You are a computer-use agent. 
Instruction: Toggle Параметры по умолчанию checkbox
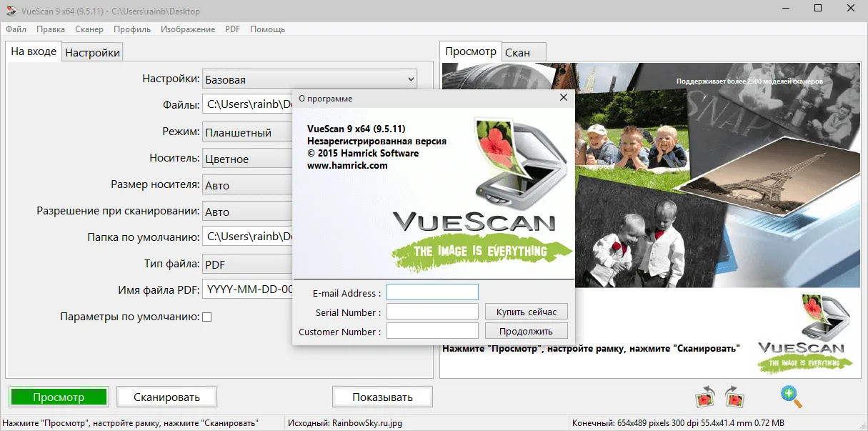(x=207, y=317)
